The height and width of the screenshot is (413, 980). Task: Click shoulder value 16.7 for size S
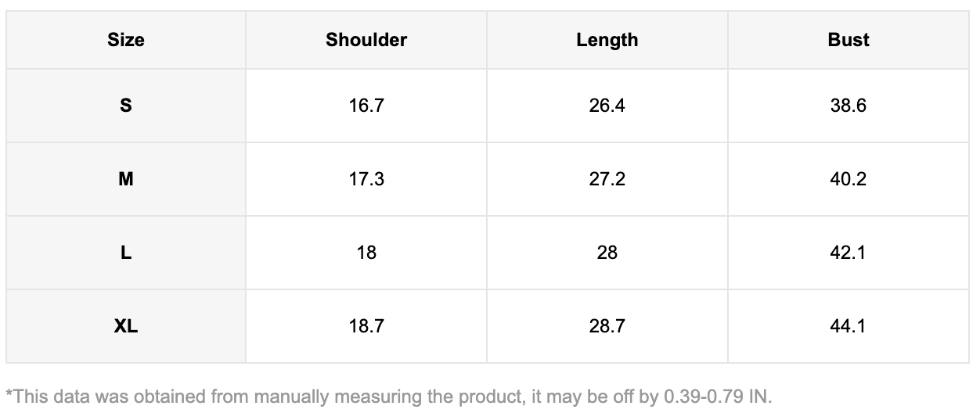(366, 106)
